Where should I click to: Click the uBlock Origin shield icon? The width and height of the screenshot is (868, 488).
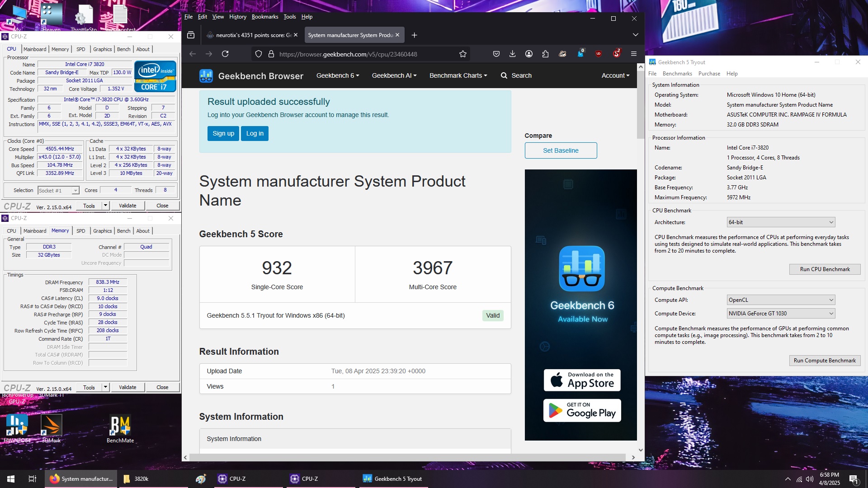tap(599, 54)
